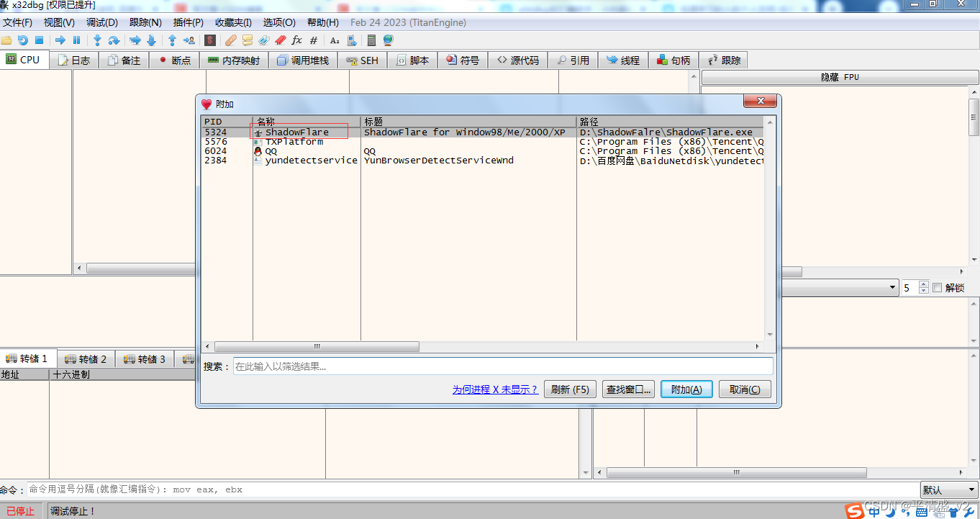Click the Pause execution icon
Screen dimensions: 980x519
pos(76,40)
